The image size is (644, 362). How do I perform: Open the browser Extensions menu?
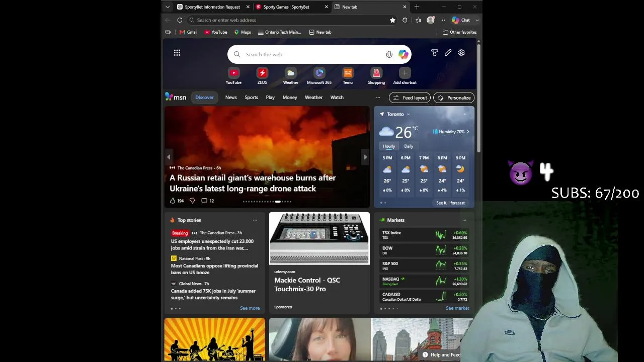tap(405, 20)
